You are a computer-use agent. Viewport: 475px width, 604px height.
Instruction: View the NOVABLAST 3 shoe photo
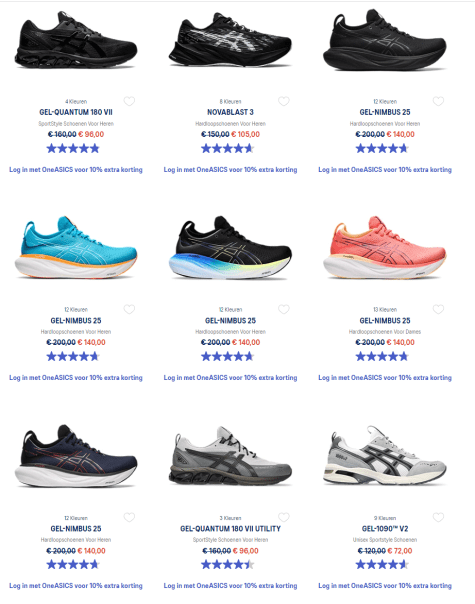230,40
